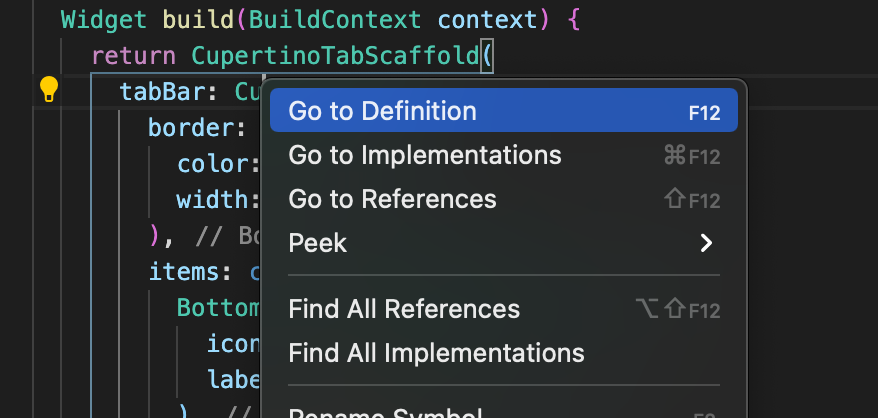Viewport: 878px width, 418px height.
Task: Click the Widget return type token
Action: coord(104,20)
